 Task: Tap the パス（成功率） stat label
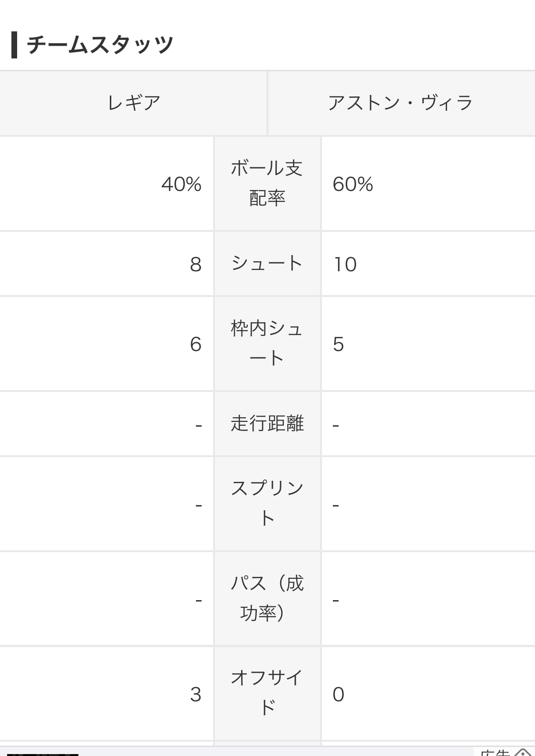(x=267, y=598)
